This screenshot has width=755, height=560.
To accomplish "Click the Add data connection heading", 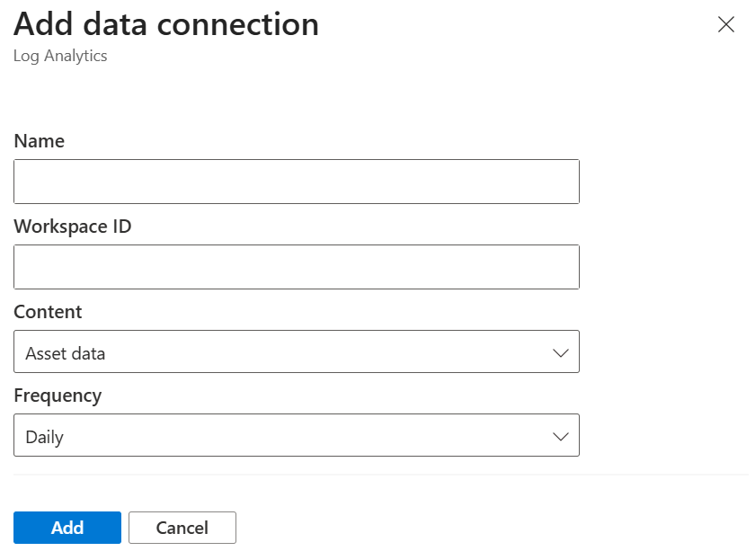I will pyautogui.click(x=166, y=24).
